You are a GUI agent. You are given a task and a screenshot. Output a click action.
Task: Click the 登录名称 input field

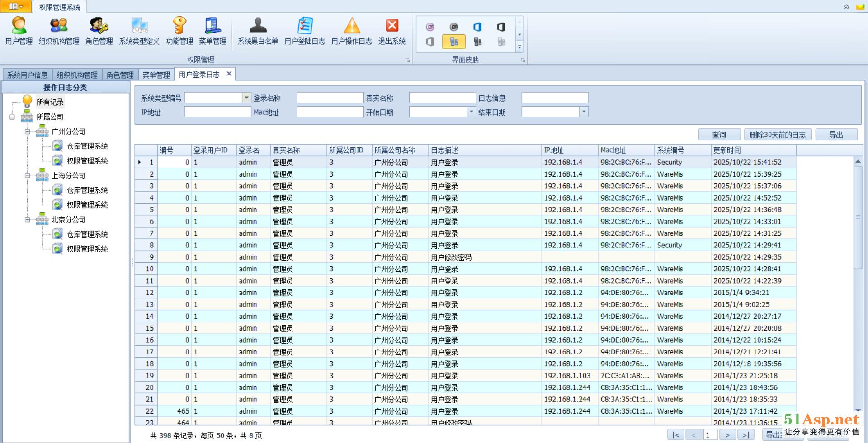tap(330, 98)
